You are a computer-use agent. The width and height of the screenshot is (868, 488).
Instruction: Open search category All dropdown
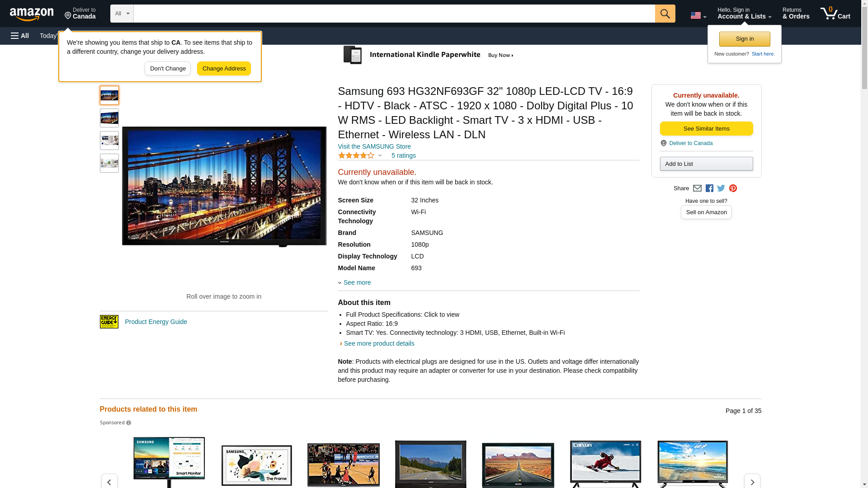[122, 14]
